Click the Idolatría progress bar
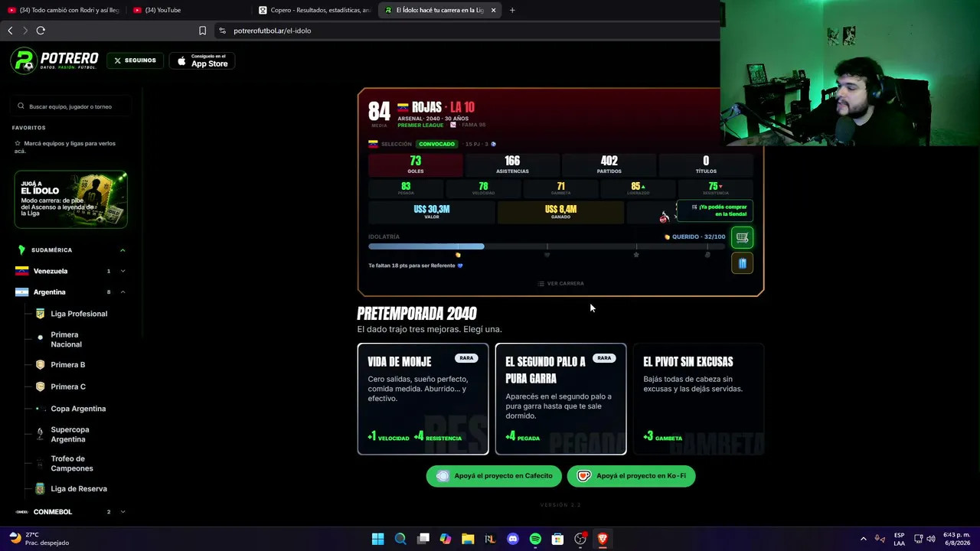This screenshot has width=980, height=551. (547, 246)
